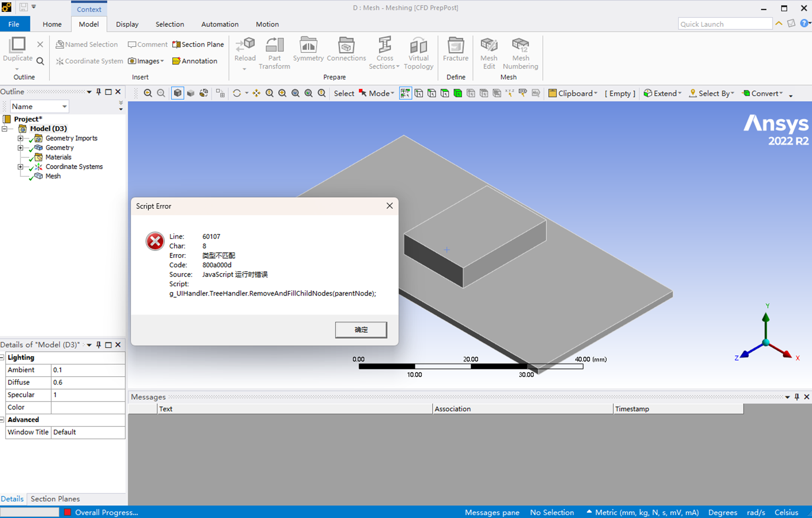Click the red error icon in dialog
The image size is (812, 518).
pos(155,241)
